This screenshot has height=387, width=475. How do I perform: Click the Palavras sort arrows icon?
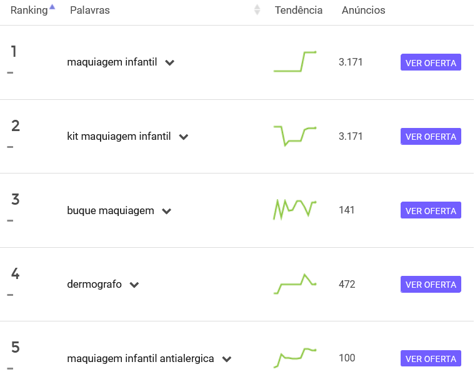pyautogui.click(x=257, y=10)
